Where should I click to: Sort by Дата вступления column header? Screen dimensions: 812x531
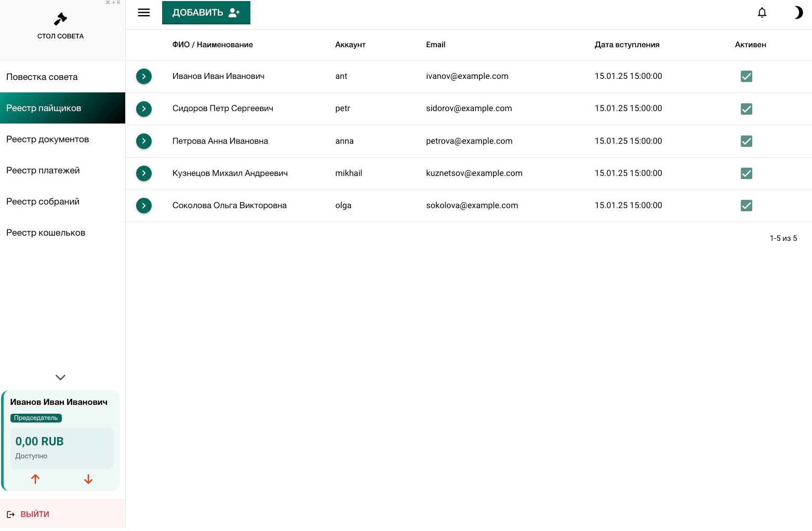(x=627, y=45)
